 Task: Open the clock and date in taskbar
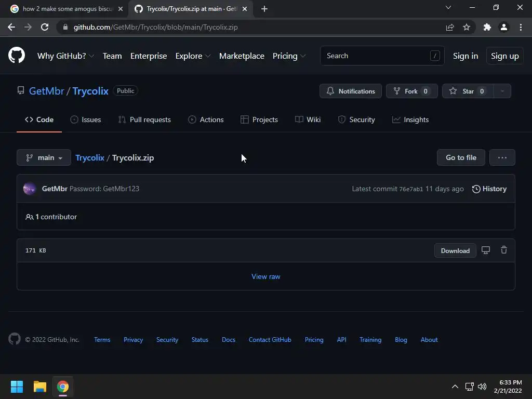tap(508, 387)
